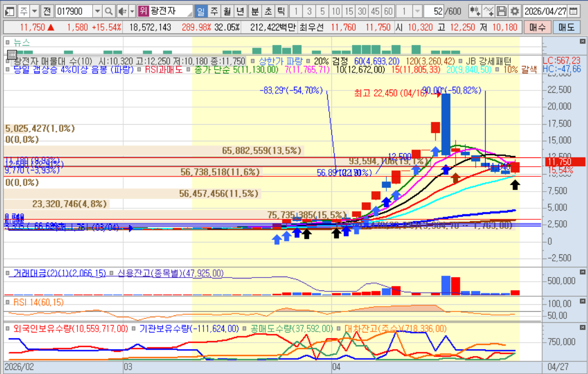Screen dimensions: 588x374
Task: Click the stock search magnifier icon
Action: coord(108,11)
